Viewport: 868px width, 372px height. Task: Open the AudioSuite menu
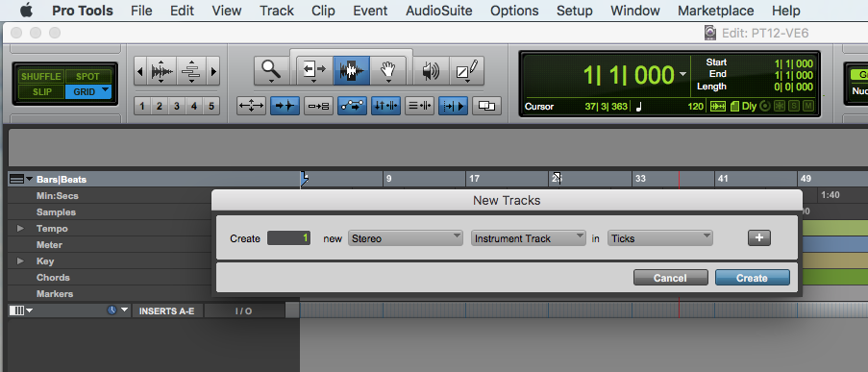coord(439,11)
